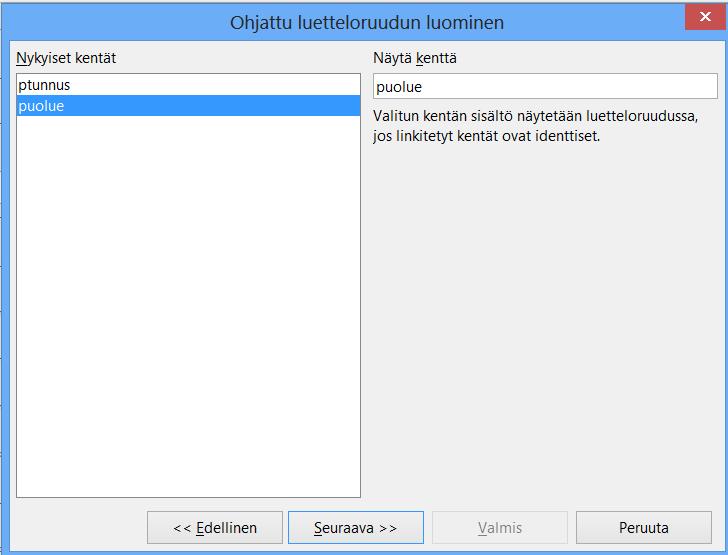
Task: Click empty title bar left of the heading
Action: tap(116, 22)
